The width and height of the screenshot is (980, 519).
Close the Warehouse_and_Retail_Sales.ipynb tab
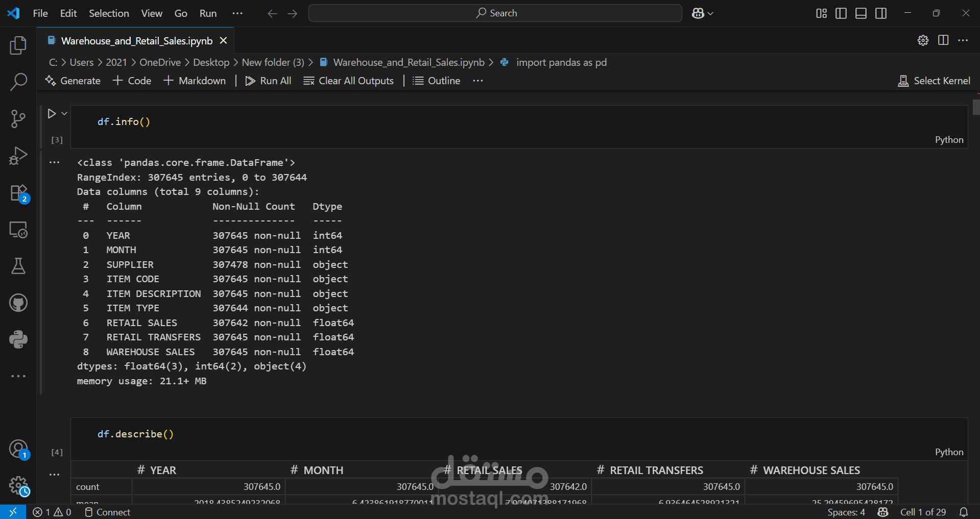pos(223,40)
